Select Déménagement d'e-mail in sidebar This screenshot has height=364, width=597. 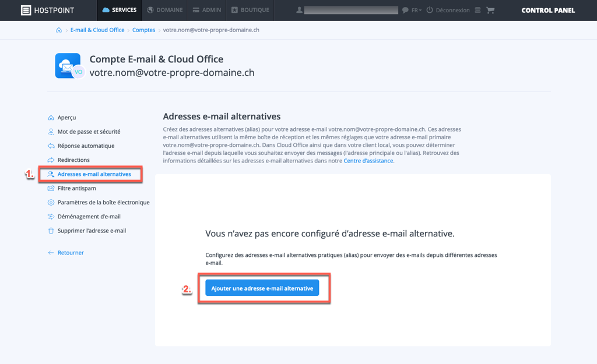coord(89,217)
